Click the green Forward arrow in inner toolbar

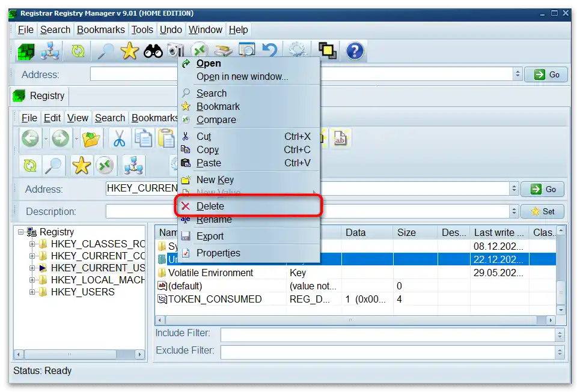click(60, 139)
